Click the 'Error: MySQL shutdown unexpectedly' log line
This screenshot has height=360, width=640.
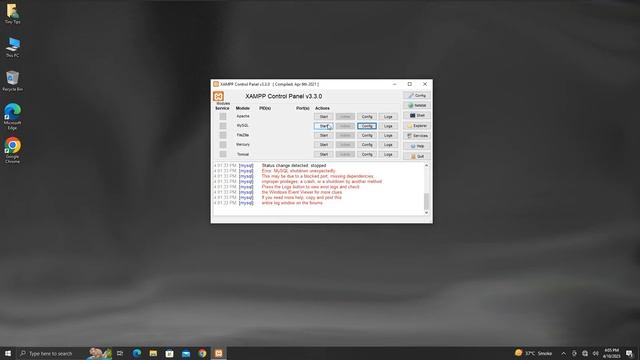(298, 171)
